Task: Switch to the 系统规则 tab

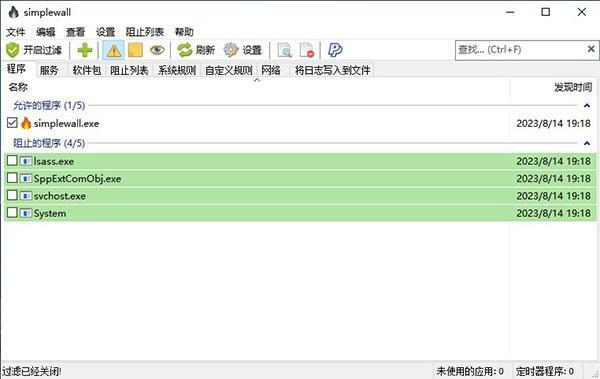Action: coord(177,70)
